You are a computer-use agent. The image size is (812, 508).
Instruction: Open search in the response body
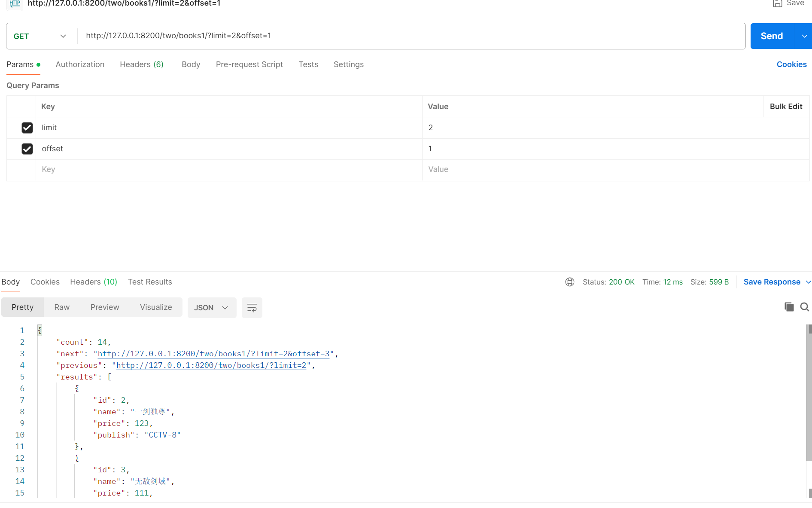pos(805,307)
